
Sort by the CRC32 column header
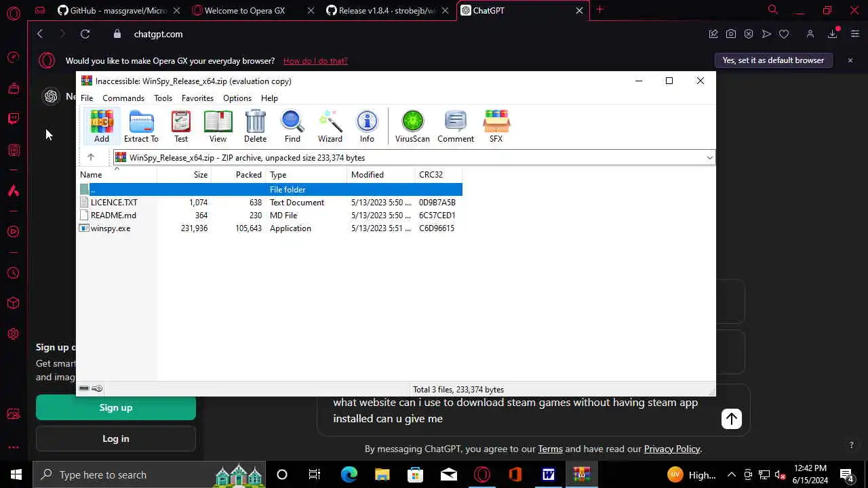(x=438, y=175)
